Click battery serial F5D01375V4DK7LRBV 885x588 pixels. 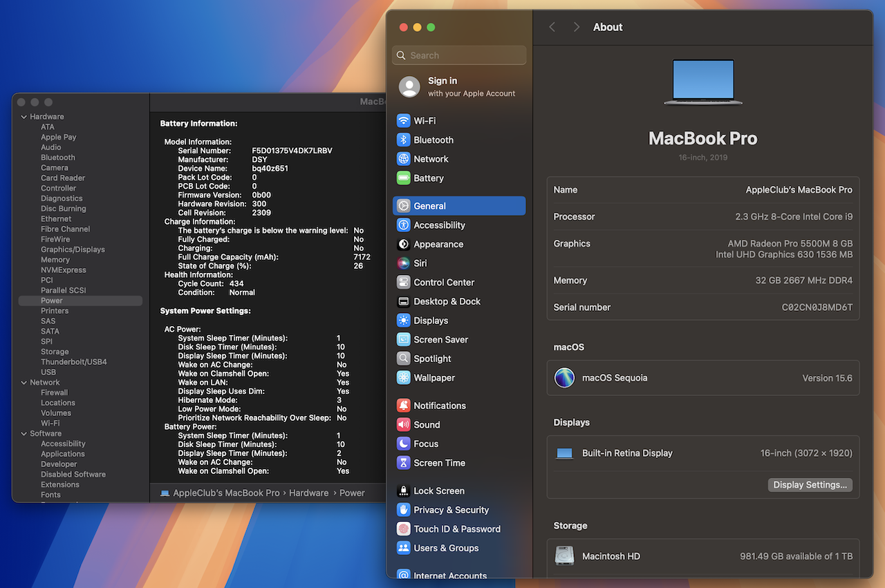pyautogui.click(x=292, y=151)
